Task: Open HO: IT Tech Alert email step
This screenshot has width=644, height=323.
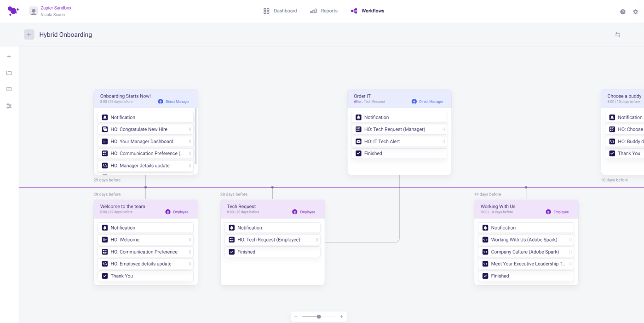Action: 399,142
